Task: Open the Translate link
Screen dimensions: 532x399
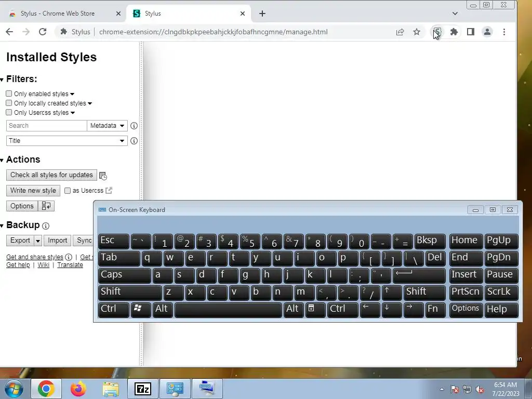Action: click(x=70, y=265)
